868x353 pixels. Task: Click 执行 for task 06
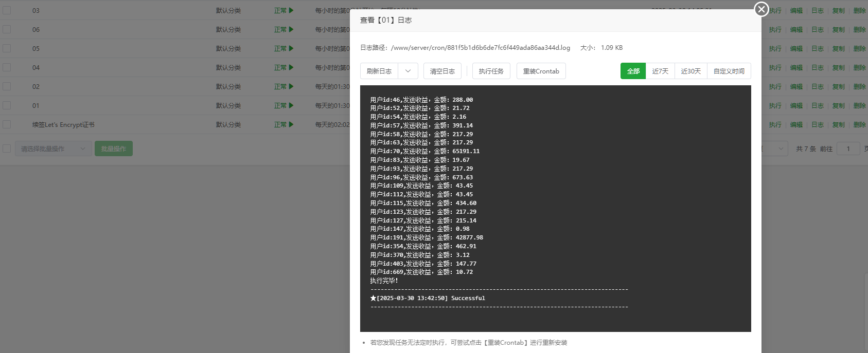[x=775, y=29]
